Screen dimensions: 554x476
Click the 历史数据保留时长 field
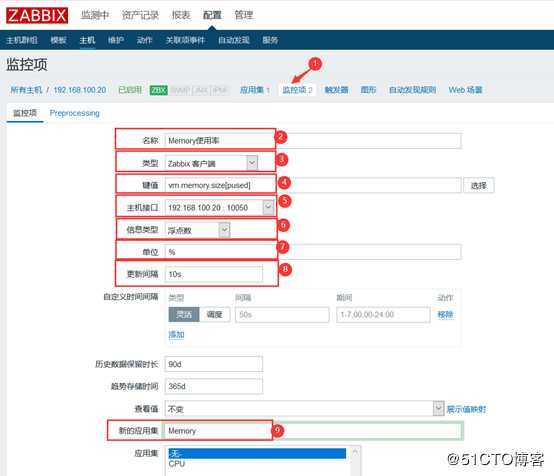coord(214,364)
